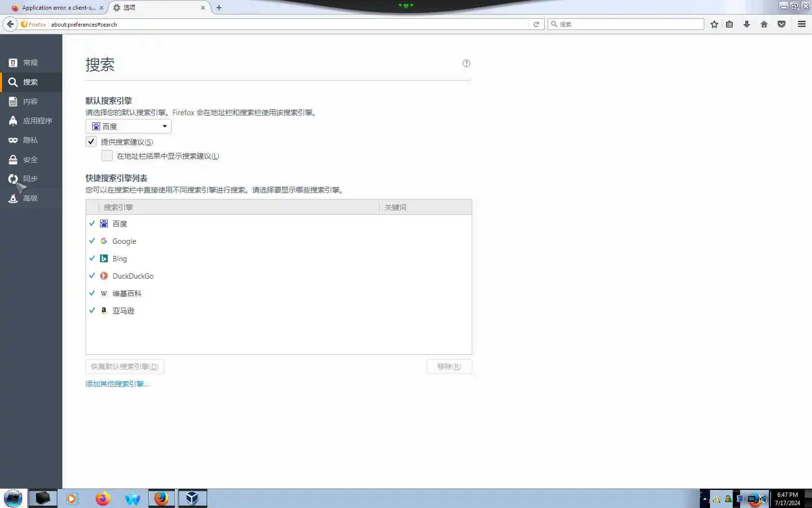Image resolution: width=812 pixels, height=508 pixels.
Task: Uncheck the 维基百科 search engine checkmark
Action: [92, 293]
